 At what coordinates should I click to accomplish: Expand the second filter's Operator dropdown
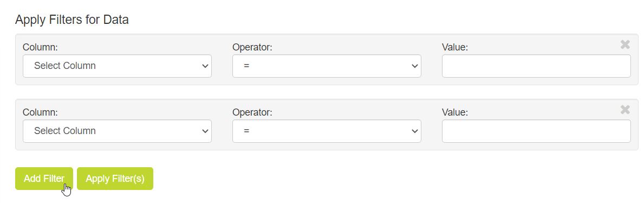pos(327,131)
